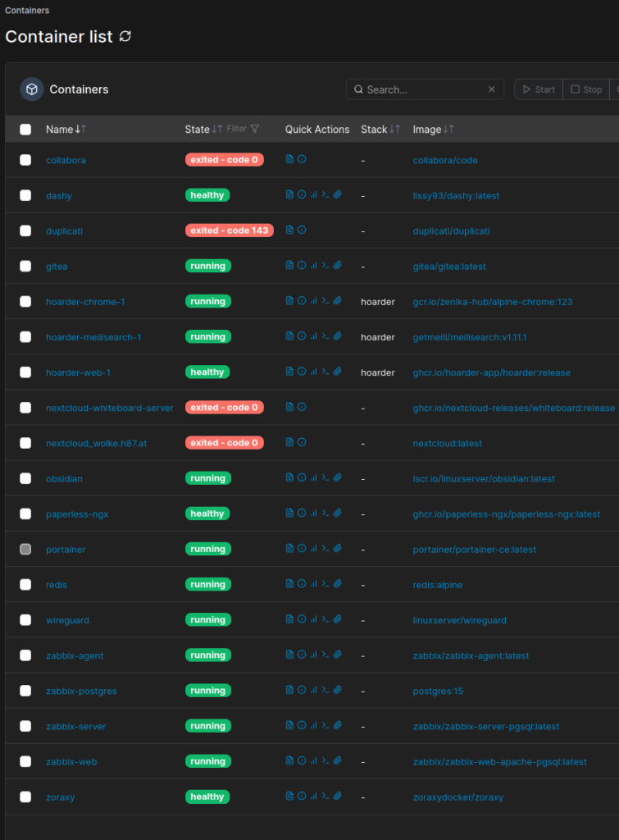Check the hoarder-web-1 row checkbox
619x840 pixels.
pyautogui.click(x=25, y=372)
